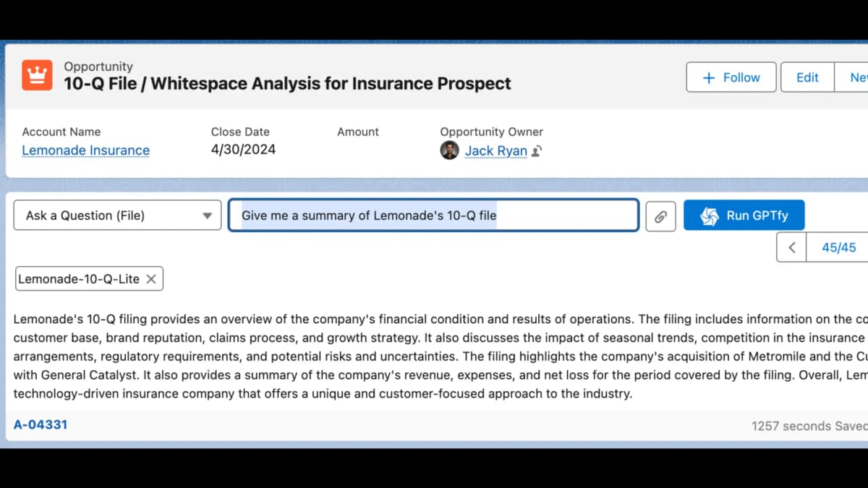Remove the Lemonade-10-Q-Lite file chip via its X
This screenshot has height=488, width=868.
tap(150, 278)
